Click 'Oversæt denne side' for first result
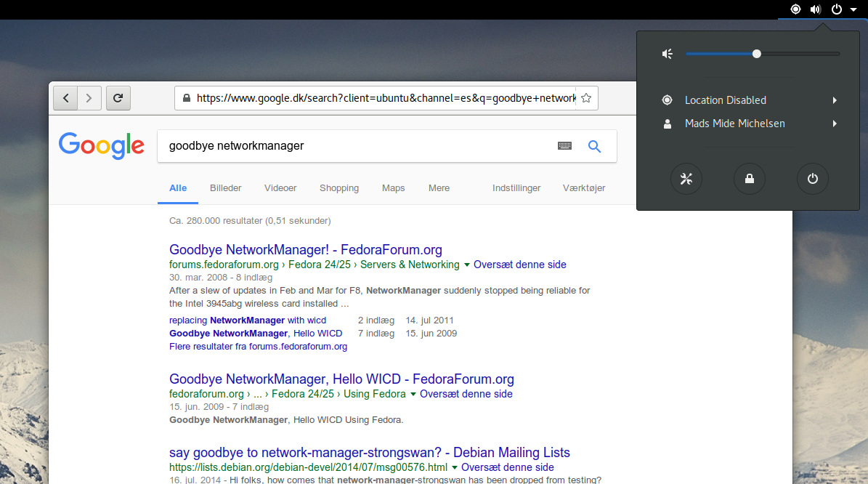The image size is (868, 484). (x=520, y=265)
